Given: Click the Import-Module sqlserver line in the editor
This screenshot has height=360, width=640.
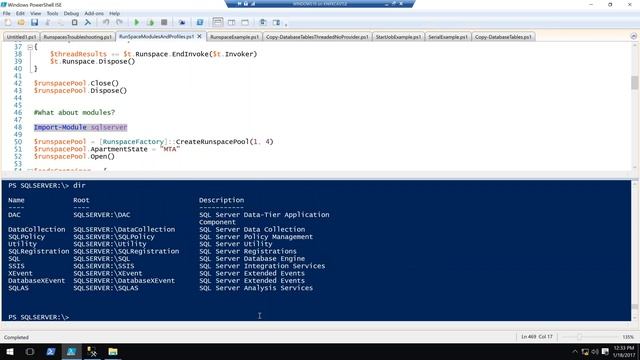Looking at the screenshot, I should pos(80,127).
